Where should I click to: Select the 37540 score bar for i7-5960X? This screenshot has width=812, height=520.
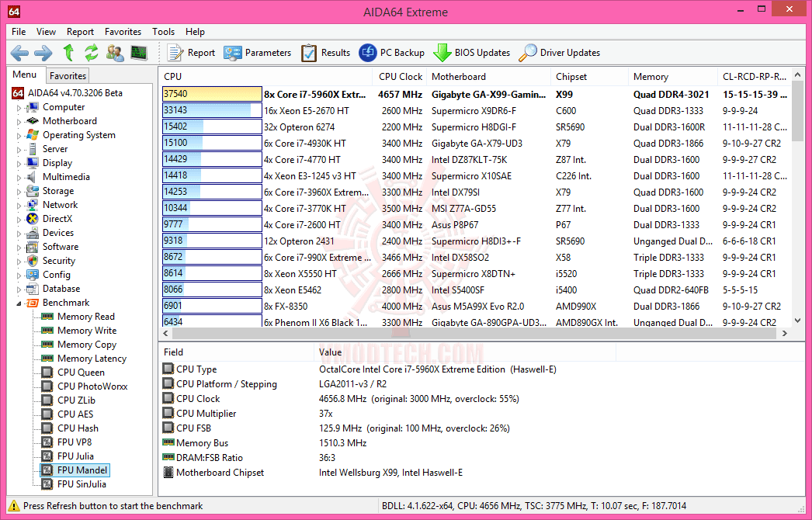(x=212, y=94)
